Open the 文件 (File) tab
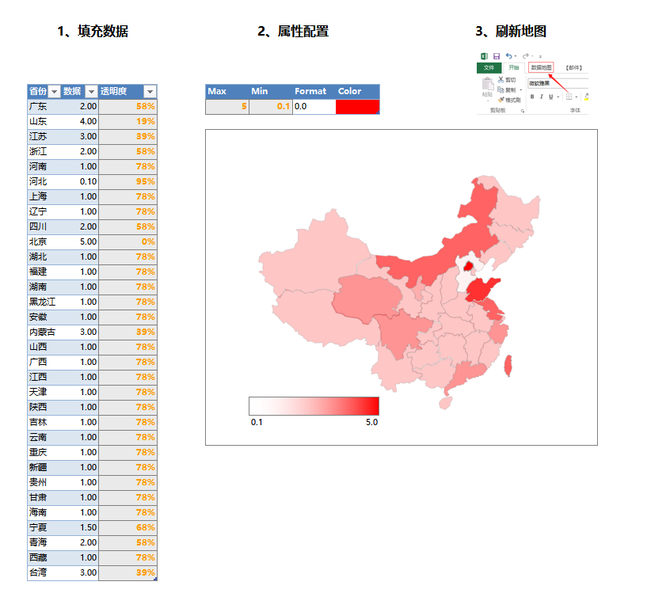670x612 pixels. pos(489,68)
